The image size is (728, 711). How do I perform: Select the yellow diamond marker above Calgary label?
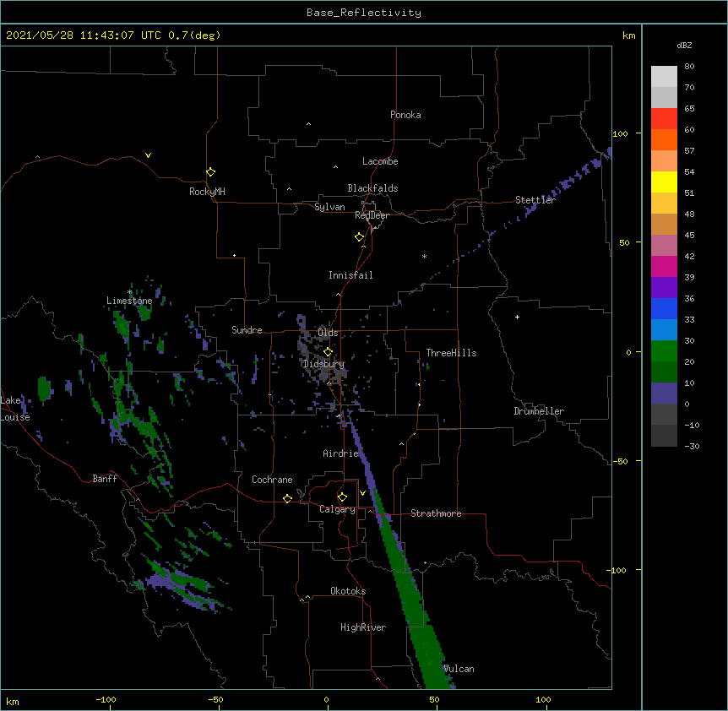pyautogui.click(x=342, y=497)
